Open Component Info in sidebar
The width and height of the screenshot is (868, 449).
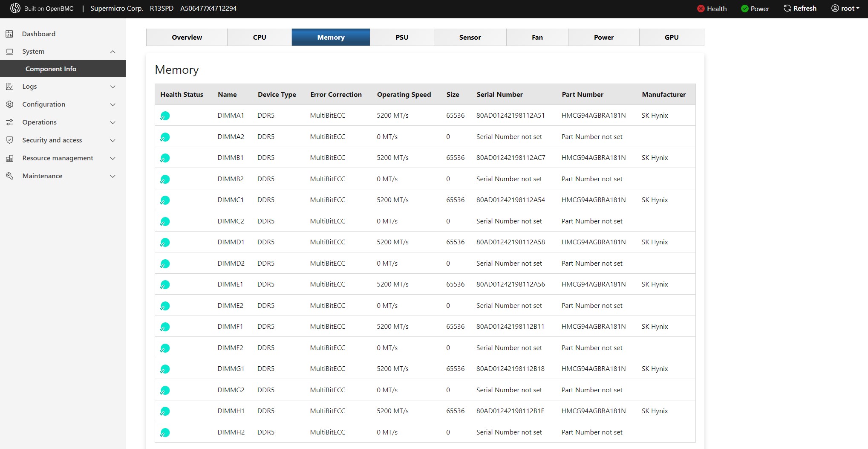click(51, 69)
